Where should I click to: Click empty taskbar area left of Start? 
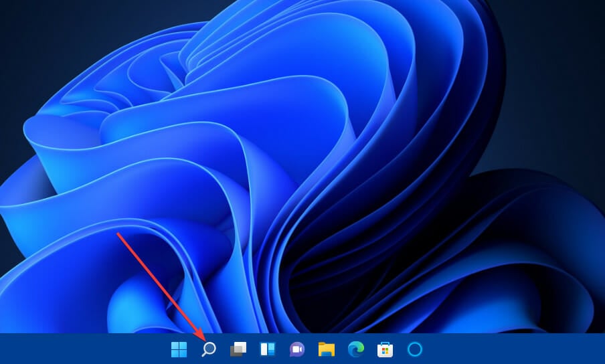click(x=80, y=349)
